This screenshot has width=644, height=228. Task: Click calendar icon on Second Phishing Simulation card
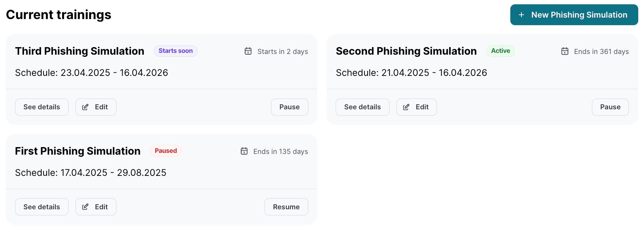(x=565, y=51)
